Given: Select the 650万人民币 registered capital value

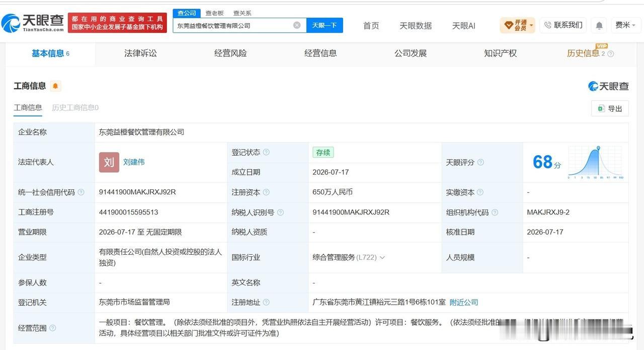Looking at the screenshot, I should 333,192.
